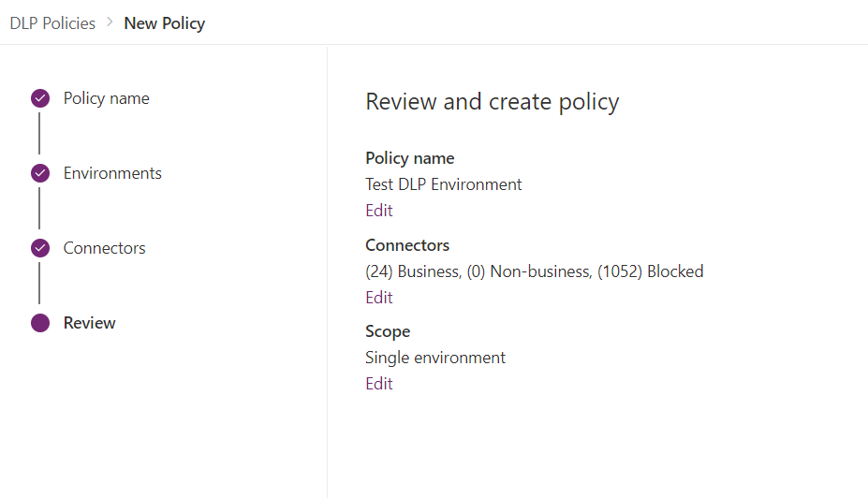
Task: Click the Environments step checkmark icon
Action: [39, 173]
